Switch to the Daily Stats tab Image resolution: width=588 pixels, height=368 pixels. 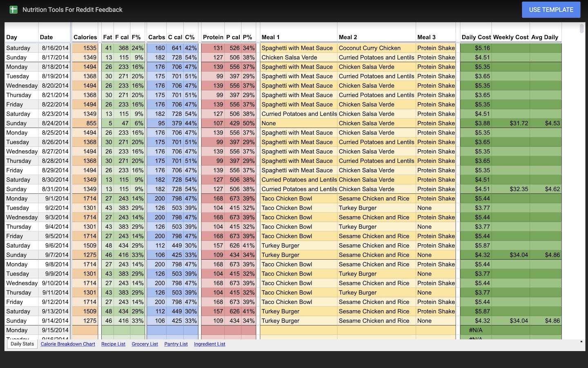[22, 344]
